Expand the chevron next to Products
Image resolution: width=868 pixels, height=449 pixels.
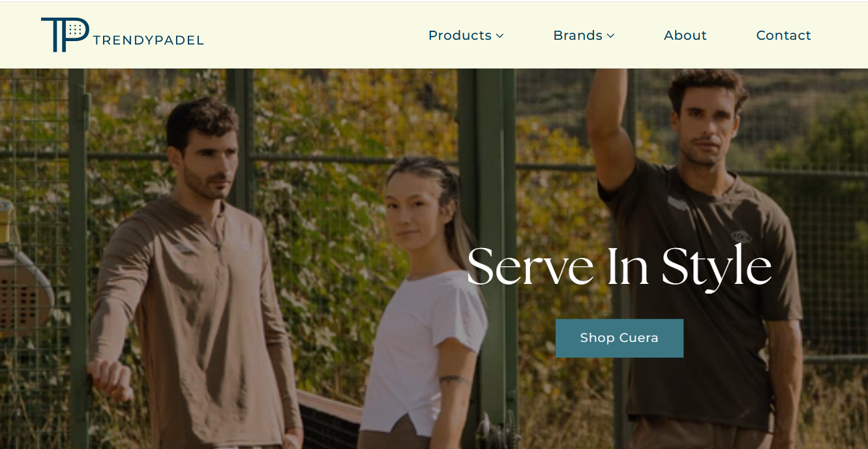[x=500, y=36]
